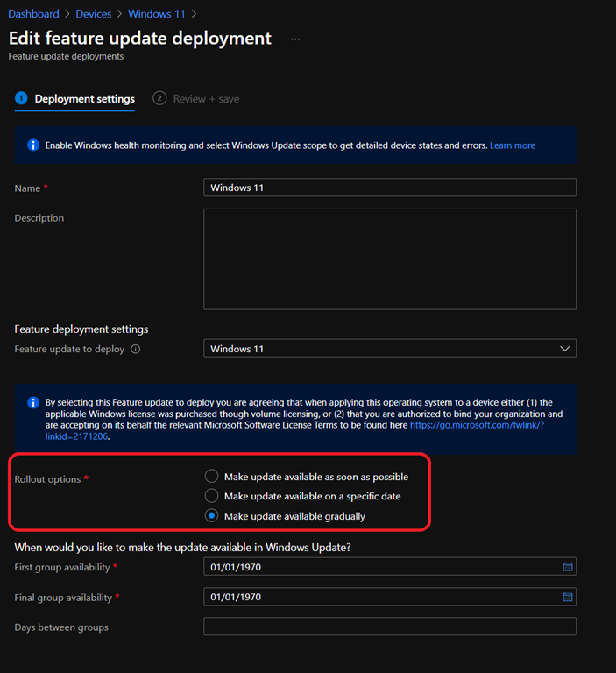The image size is (616, 673).
Task: Click the info icon in the license terms banner
Action: (x=32, y=402)
